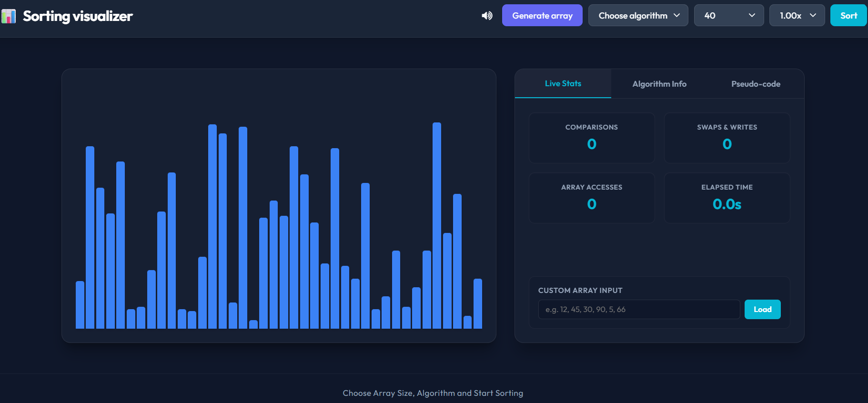Open the 1.00x speed dropdown
The width and height of the screenshot is (868, 403).
(797, 15)
